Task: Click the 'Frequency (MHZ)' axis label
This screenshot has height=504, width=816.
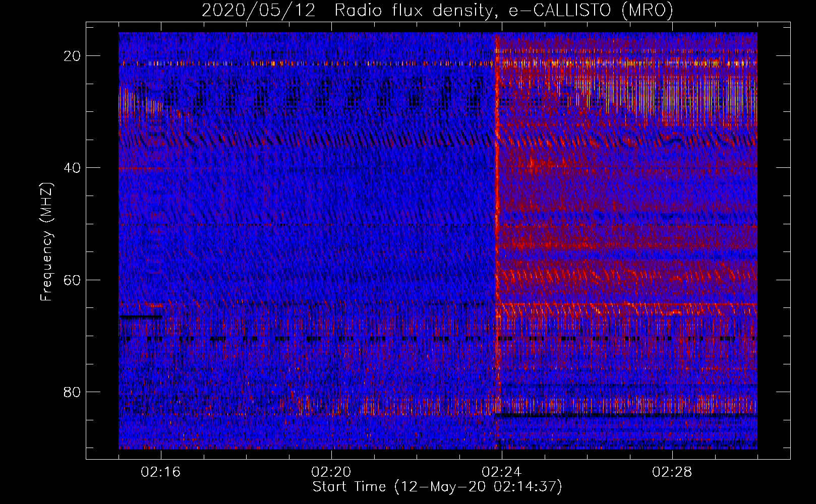Action: 46,242
